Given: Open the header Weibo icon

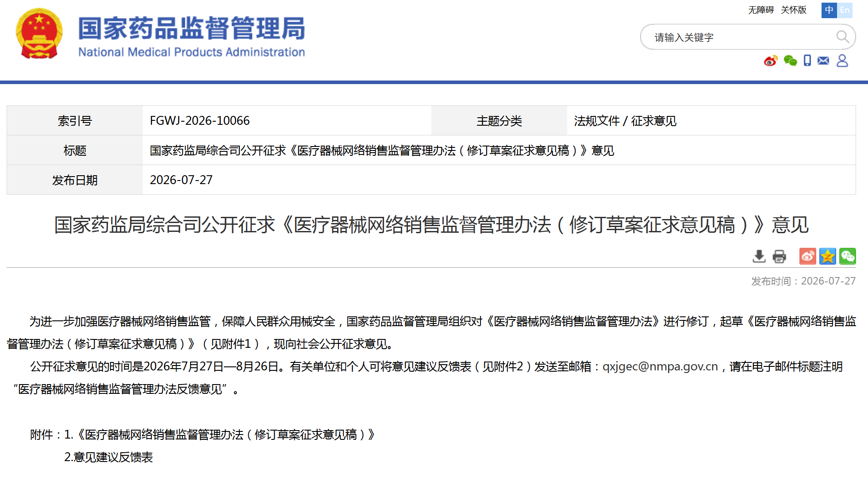Looking at the screenshot, I should (771, 61).
